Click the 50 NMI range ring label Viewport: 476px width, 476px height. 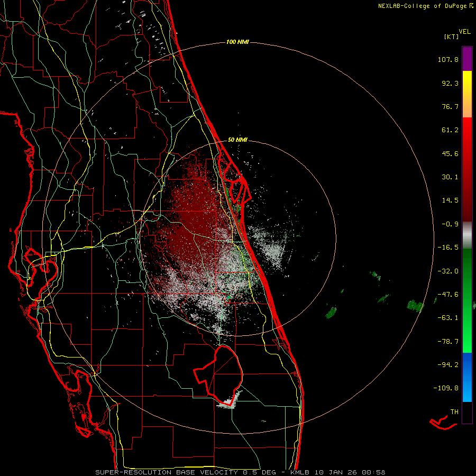coord(237,140)
